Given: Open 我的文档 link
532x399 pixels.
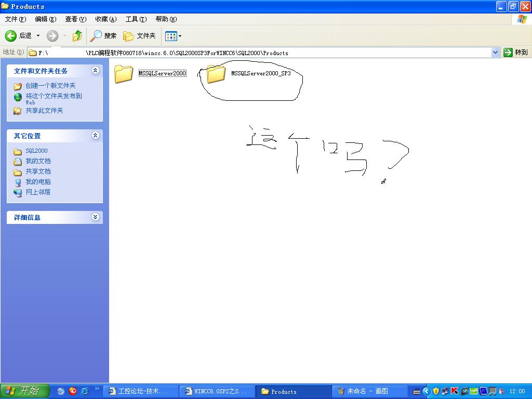Looking at the screenshot, I should (x=38, y=161).
